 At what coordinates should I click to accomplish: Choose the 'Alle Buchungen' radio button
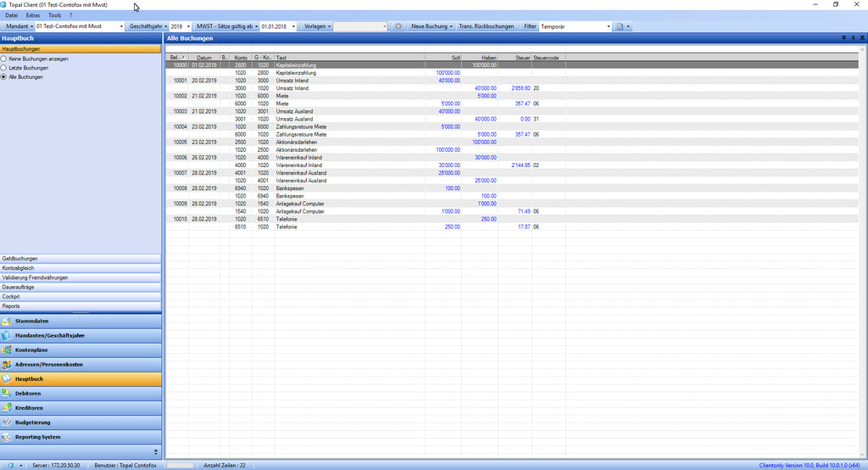coord(4,77)
